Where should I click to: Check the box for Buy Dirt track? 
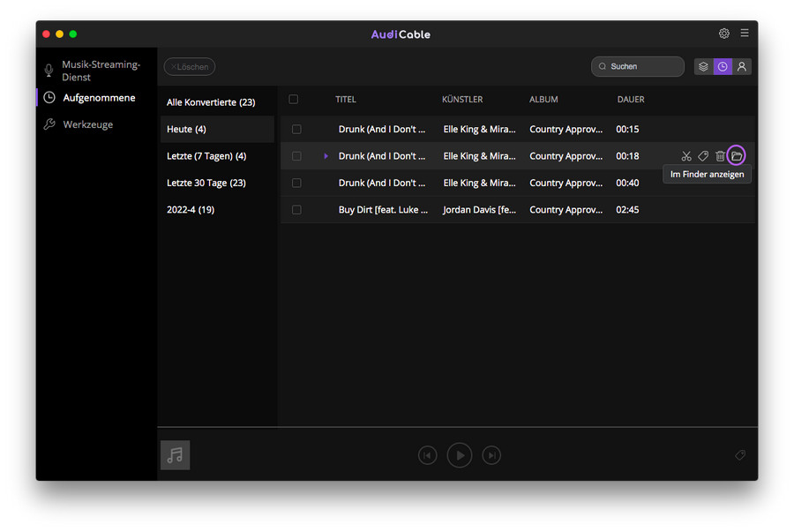coord(296,210)
